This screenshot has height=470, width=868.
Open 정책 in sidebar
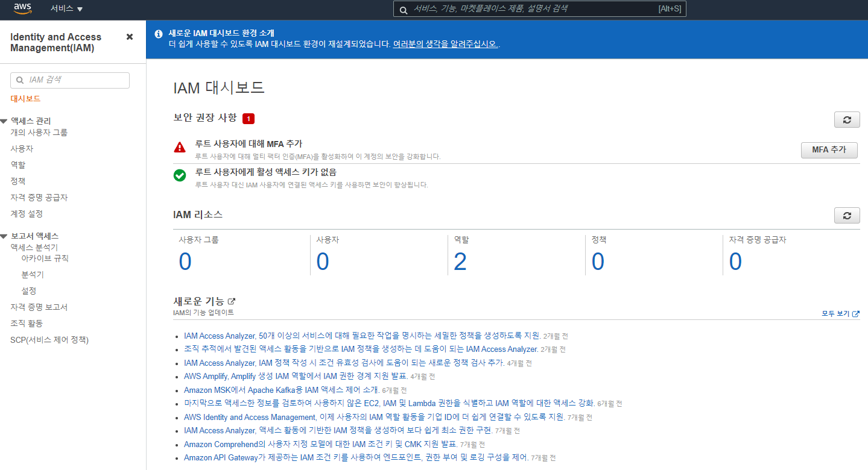point(17,181)
